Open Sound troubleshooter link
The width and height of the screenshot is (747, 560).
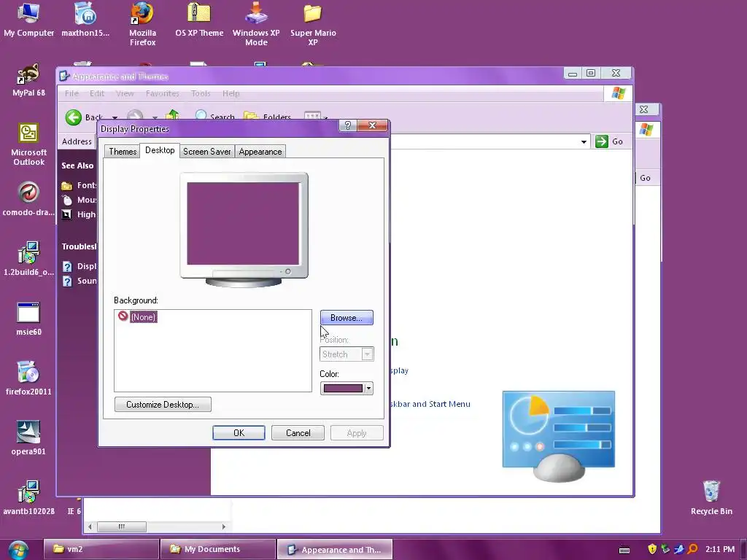(80, 281)
